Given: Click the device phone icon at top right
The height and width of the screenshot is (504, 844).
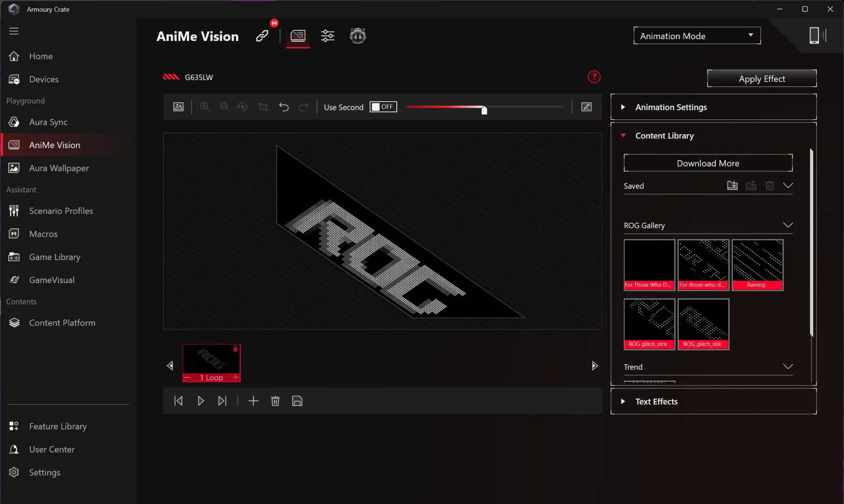Looking at the screenshot, I should [x=814, y=35].
